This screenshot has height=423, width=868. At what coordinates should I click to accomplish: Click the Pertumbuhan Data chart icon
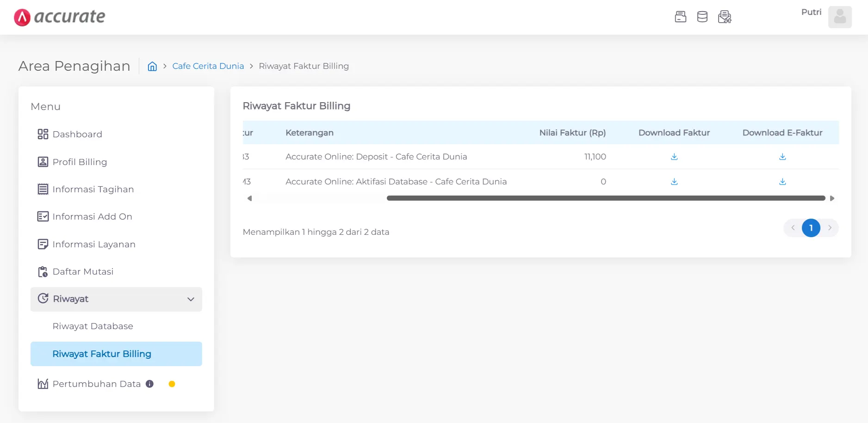43,384
